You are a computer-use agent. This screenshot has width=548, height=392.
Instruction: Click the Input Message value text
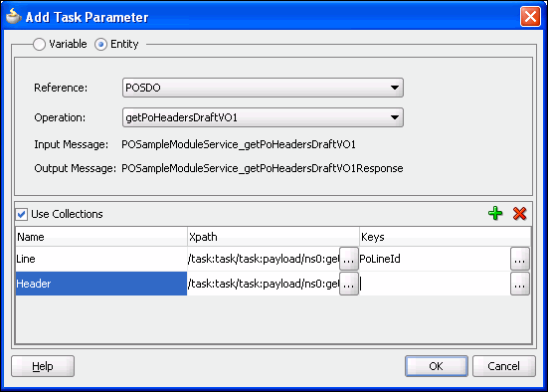[239, 144]
